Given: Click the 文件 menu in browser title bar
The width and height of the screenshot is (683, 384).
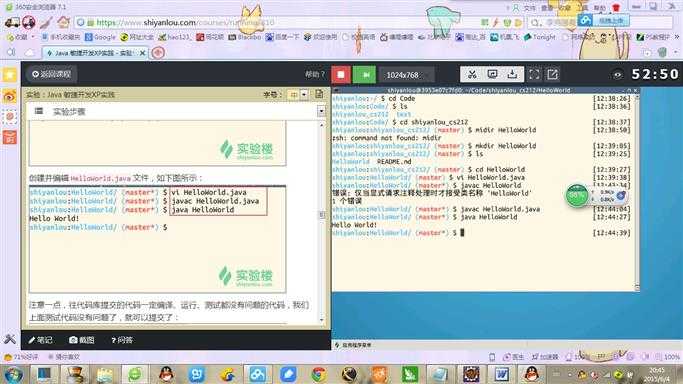Looking at the screenshot, I should (529, 8).
